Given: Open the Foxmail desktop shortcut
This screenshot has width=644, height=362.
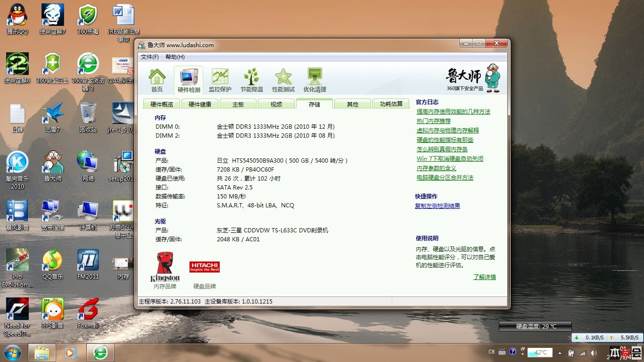Looking at the screenshot, I should [88, 313].
